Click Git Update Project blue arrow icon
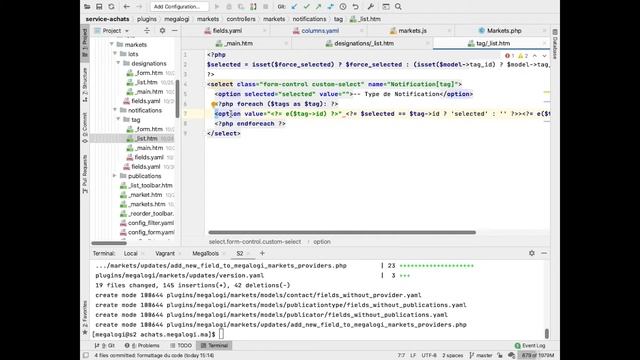The width and height of the screenshot is (640, 360). coord(294,7)
